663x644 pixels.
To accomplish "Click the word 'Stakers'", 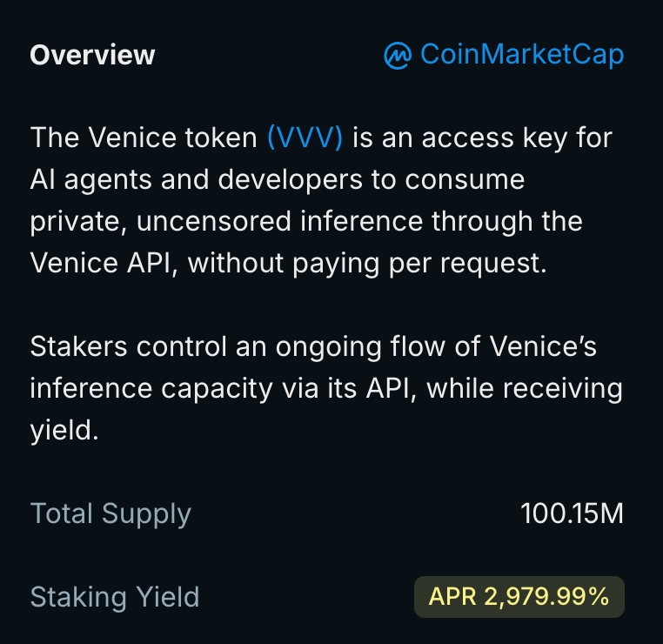I will pos(78,346).
